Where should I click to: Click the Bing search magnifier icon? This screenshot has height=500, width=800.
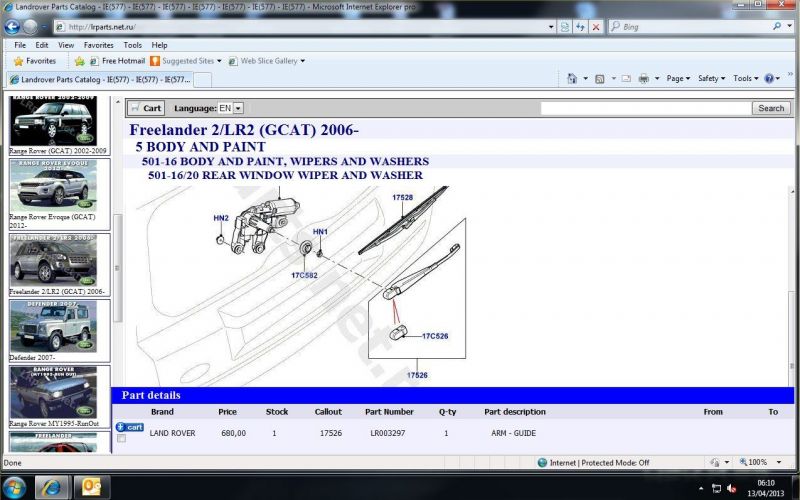point(777,26)
